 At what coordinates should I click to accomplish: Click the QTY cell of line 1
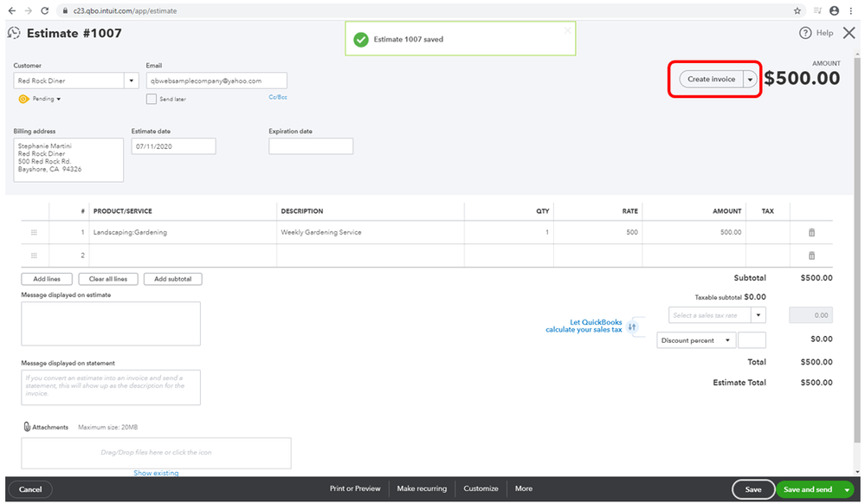click(508, 232)
